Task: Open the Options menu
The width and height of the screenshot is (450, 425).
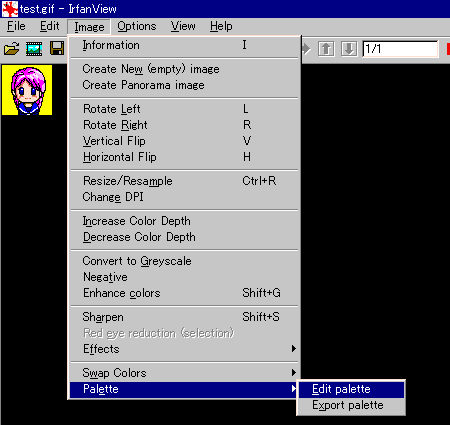Action: click(x=137, y=26)
